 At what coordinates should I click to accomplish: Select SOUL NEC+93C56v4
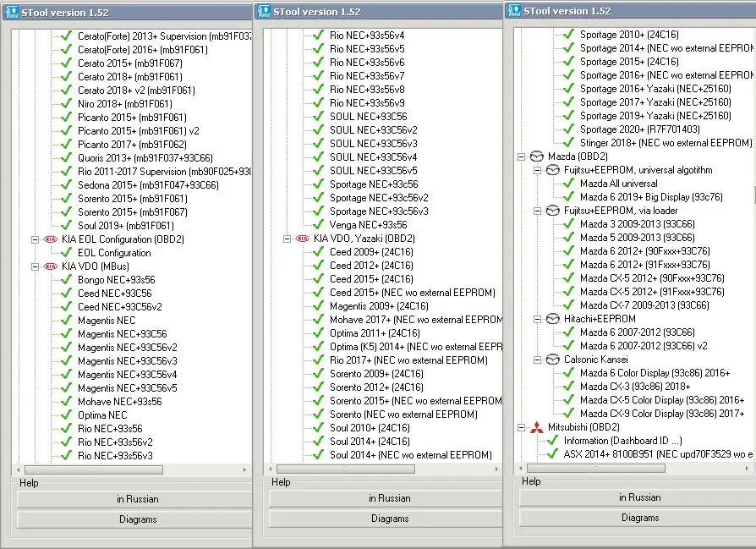tap(373, 156)
